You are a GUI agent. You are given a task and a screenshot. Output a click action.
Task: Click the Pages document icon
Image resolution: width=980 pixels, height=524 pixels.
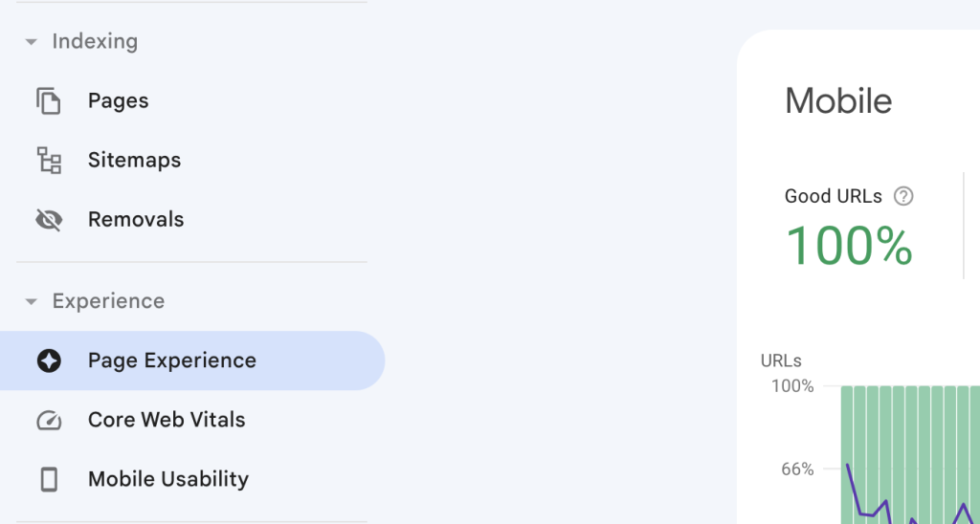49,101
